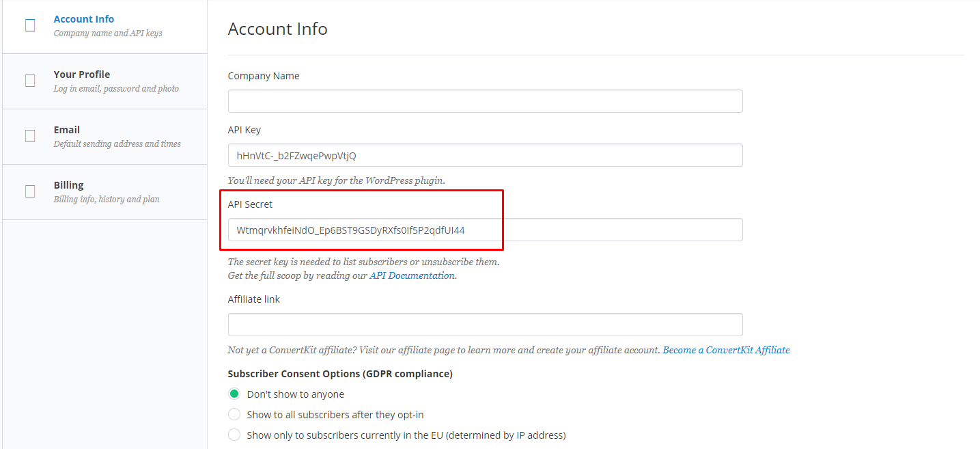Click the Company Name field label
This screenshot has width=980, height=449.
[x=264, y=76]
